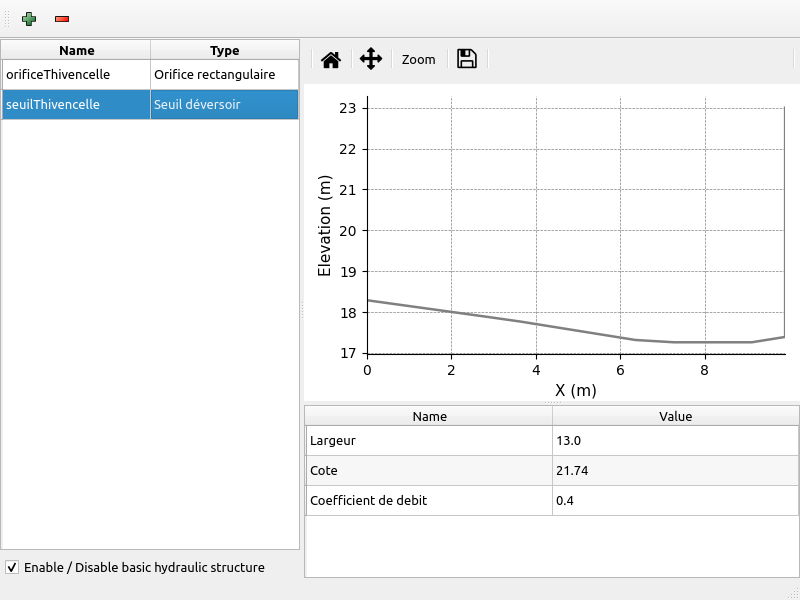The width and height of the screenshot is (800, 600).
Task: Reset the plot view with Home icon
Action: point(331,60)
